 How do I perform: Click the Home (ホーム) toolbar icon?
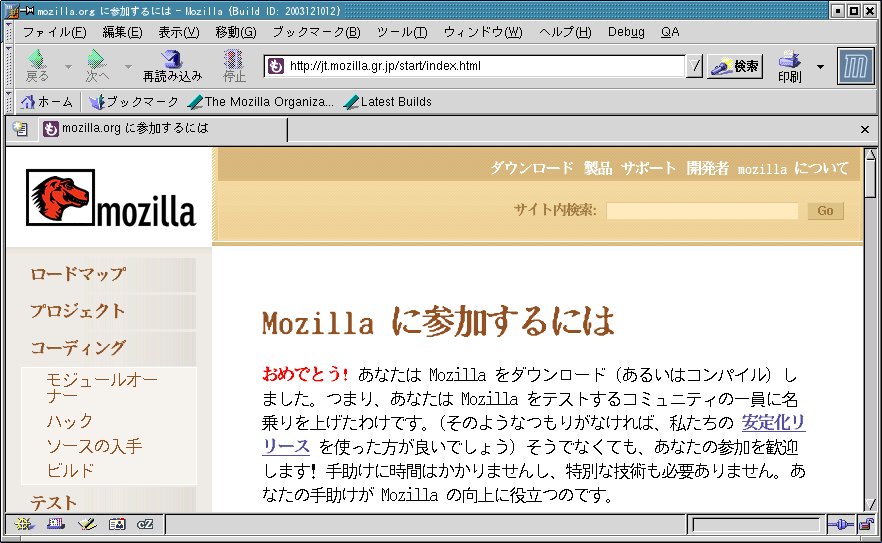47,102
